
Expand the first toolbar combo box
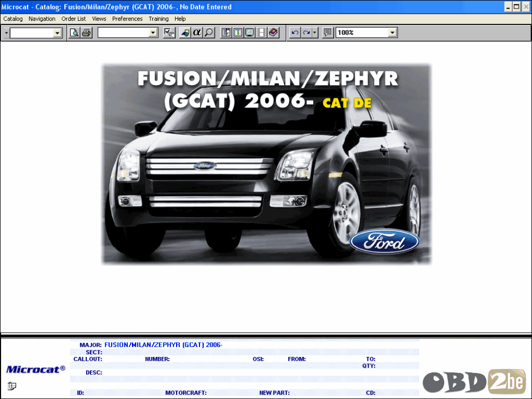[57, 33]
